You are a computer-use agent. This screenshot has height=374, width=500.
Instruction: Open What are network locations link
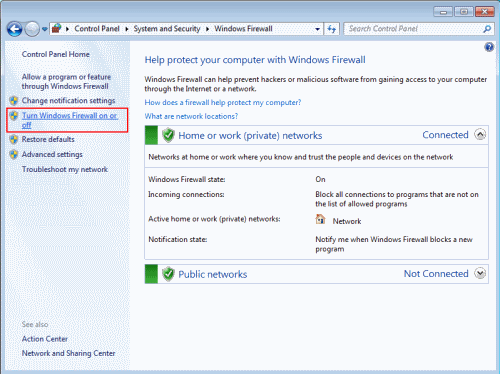pos(191,116)
